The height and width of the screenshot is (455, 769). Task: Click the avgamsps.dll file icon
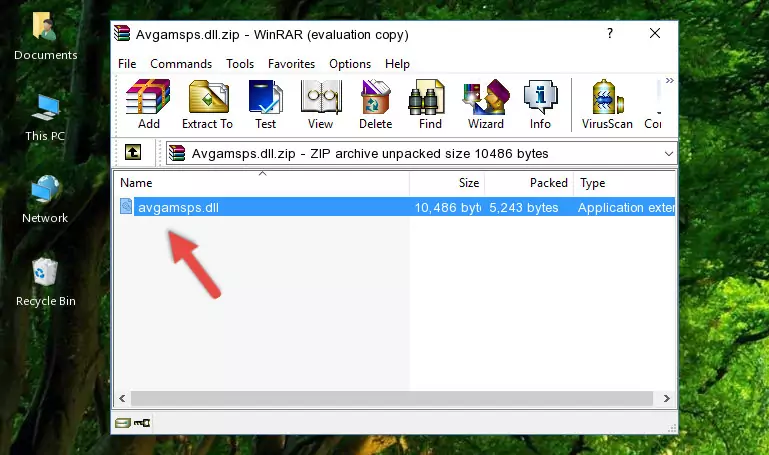click(126, 206)
